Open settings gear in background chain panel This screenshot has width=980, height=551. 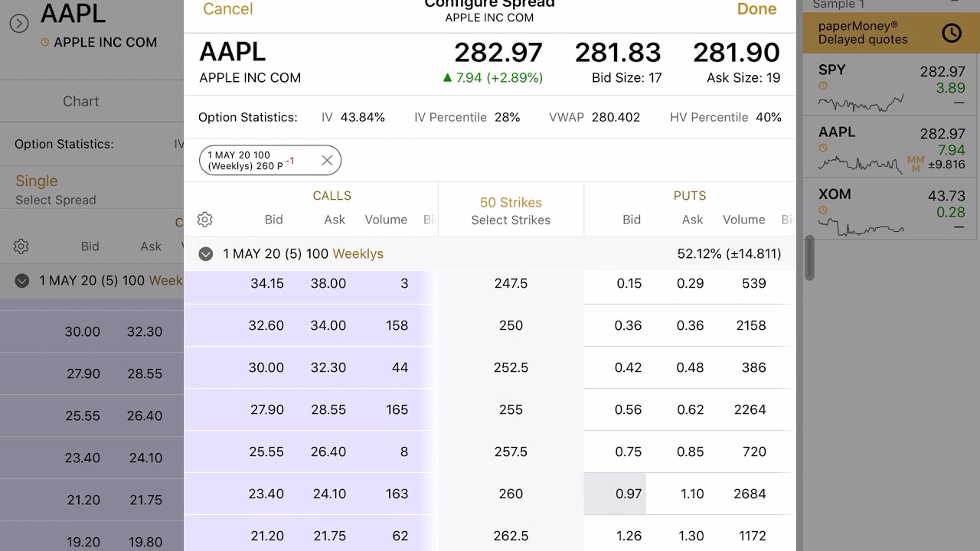click(x=21, y=246)
